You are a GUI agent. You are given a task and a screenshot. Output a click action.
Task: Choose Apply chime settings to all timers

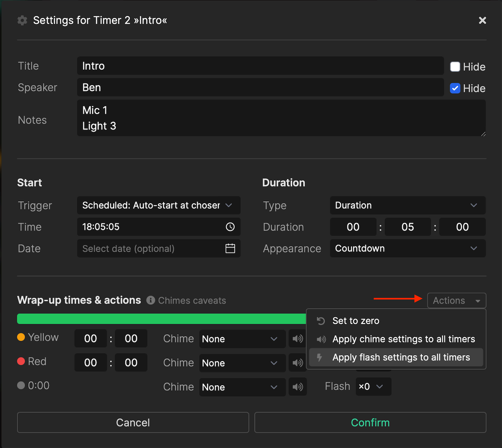(x=404, y=339)
